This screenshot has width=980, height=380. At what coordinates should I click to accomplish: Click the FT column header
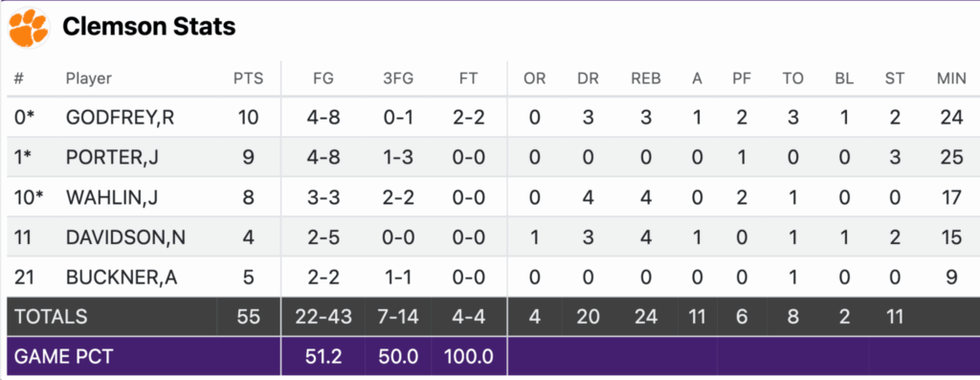tap(468, 78)
